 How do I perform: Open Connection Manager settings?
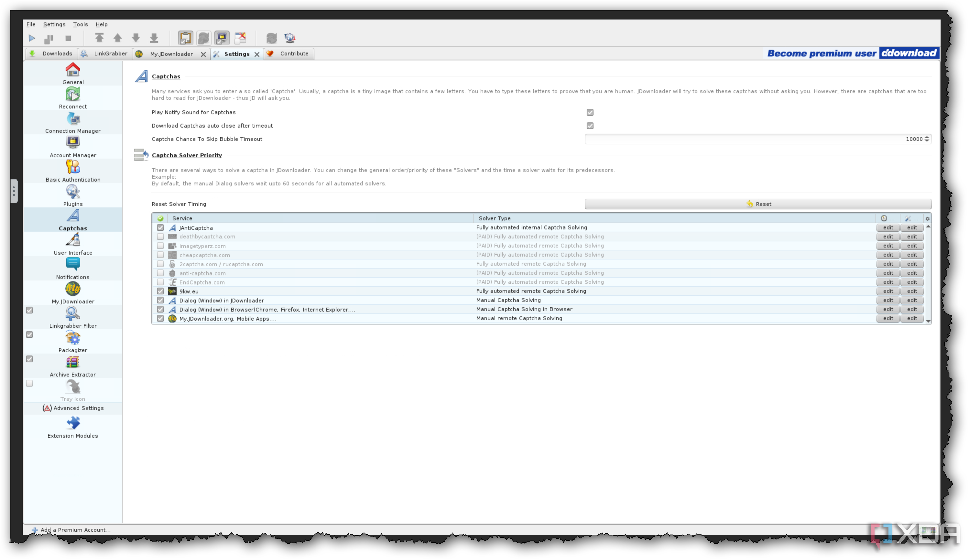[73, 122]
